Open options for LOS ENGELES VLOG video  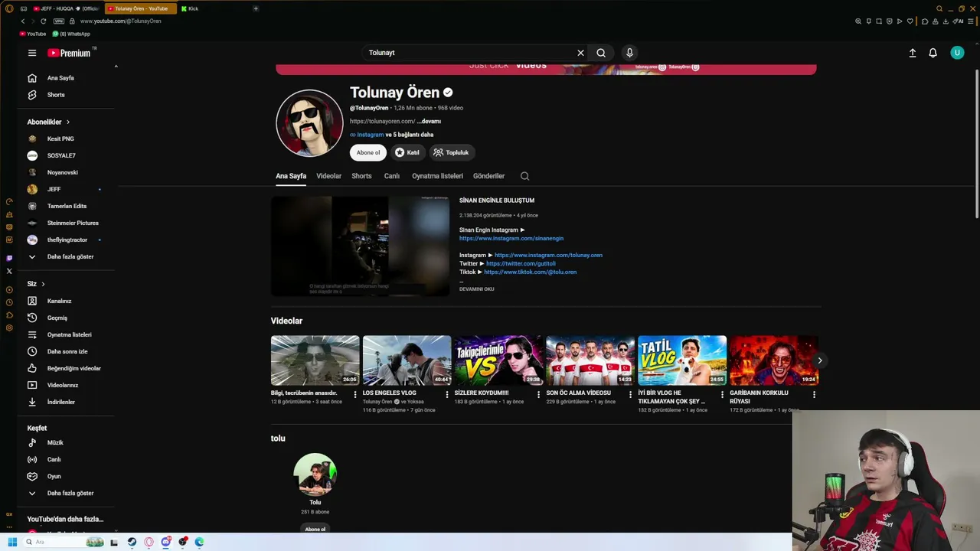pyautogui.click(x=447, y=395)
